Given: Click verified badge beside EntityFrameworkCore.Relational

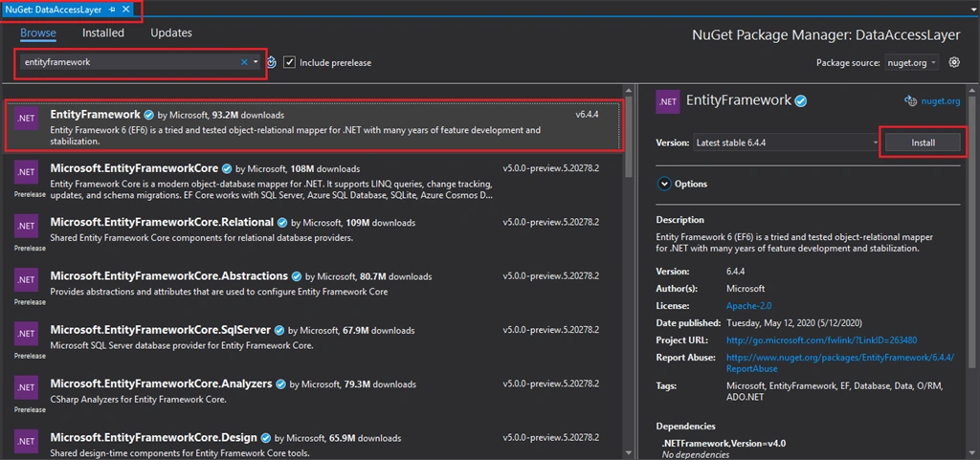Looking at the screenshot, I should (x=282, y=222).
